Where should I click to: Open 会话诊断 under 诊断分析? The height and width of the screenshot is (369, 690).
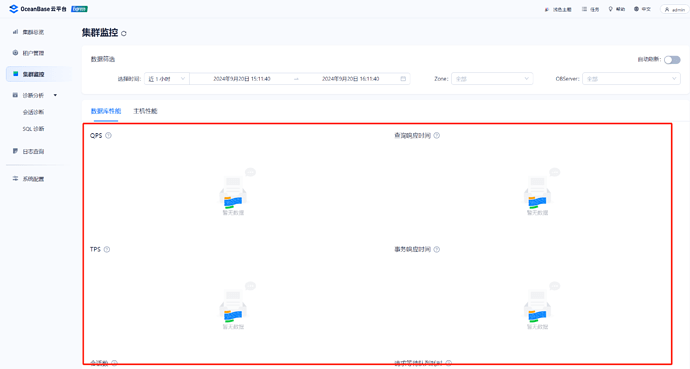[33, 112]
